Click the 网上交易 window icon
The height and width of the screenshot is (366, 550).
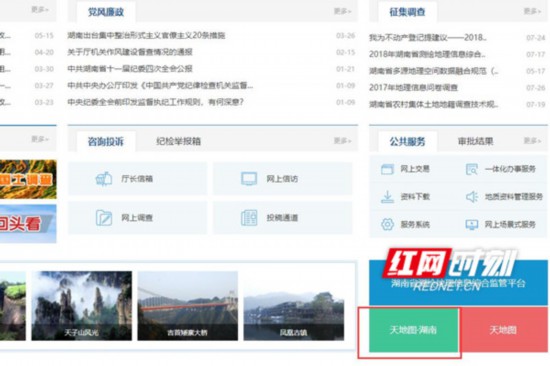[387, 169]
